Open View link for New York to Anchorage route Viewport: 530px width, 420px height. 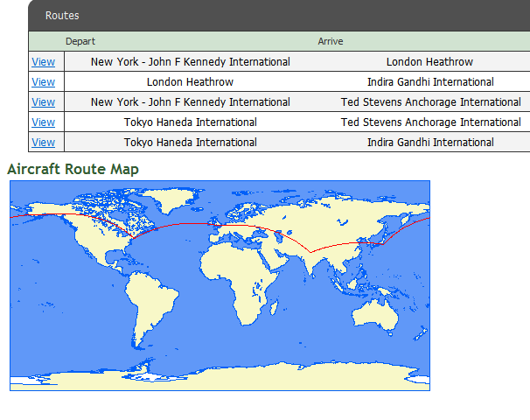43,102
